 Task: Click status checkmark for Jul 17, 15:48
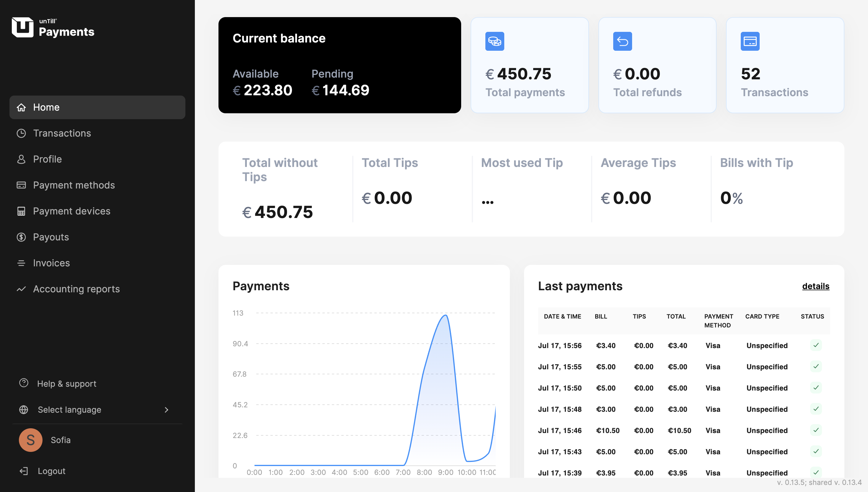click(x=815, y=409)
